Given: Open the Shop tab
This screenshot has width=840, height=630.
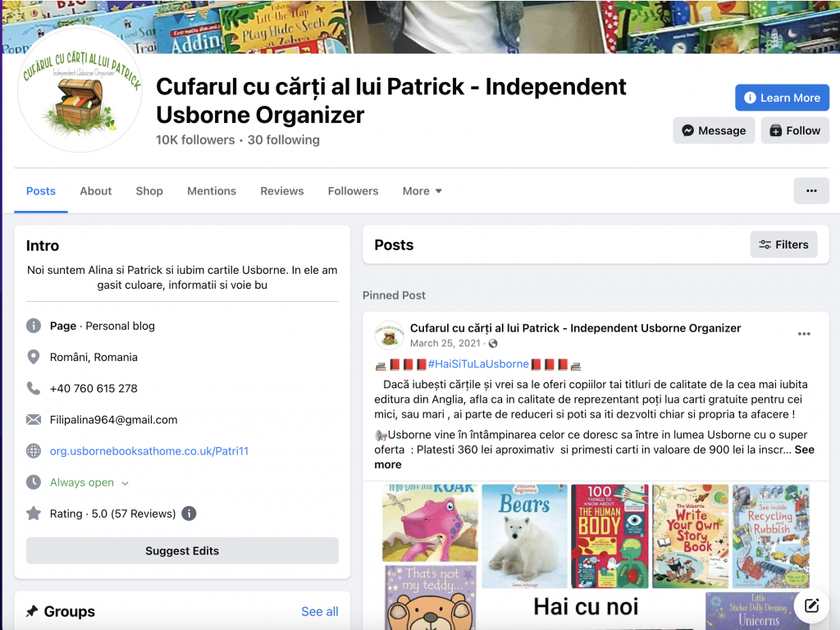Looking at the screenshot, I should coord(149,190).
